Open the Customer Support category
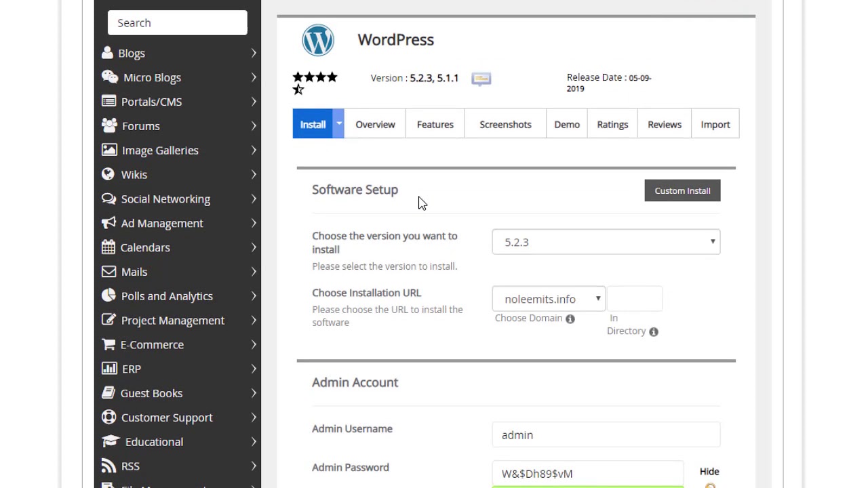 (x=178, y=418)
